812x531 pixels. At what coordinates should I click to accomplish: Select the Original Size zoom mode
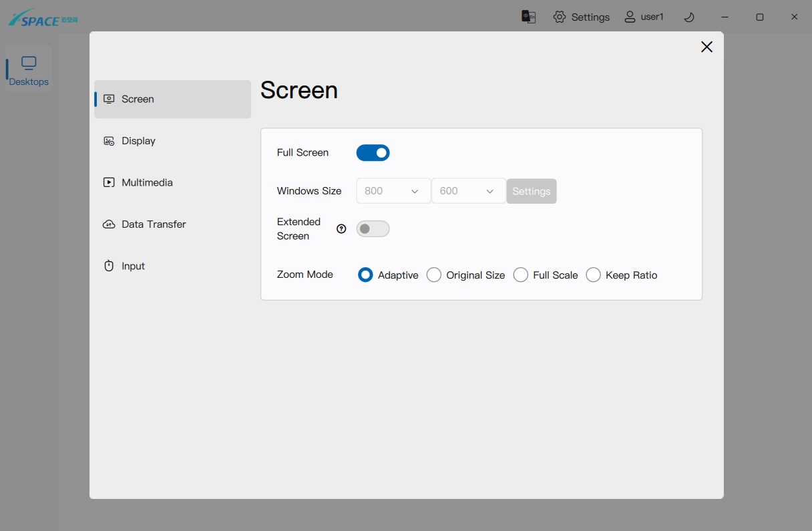click(x=434, y=275)
